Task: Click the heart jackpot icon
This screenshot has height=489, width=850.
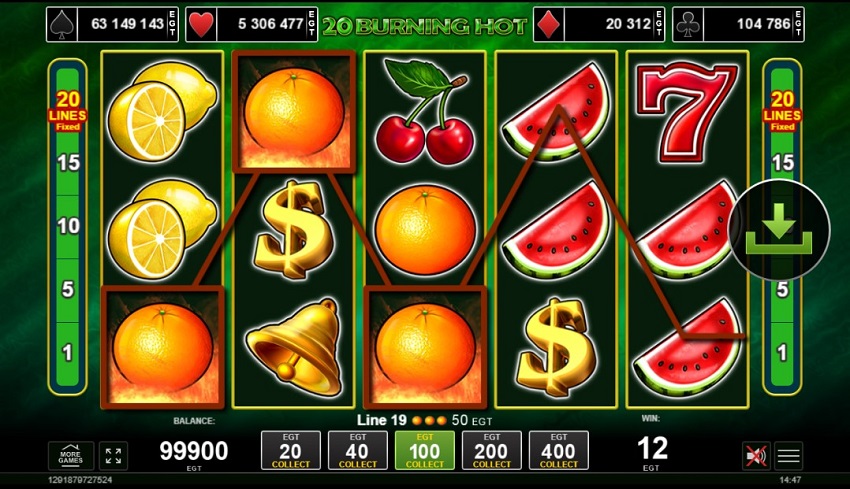Action: [x=201, y=24]
